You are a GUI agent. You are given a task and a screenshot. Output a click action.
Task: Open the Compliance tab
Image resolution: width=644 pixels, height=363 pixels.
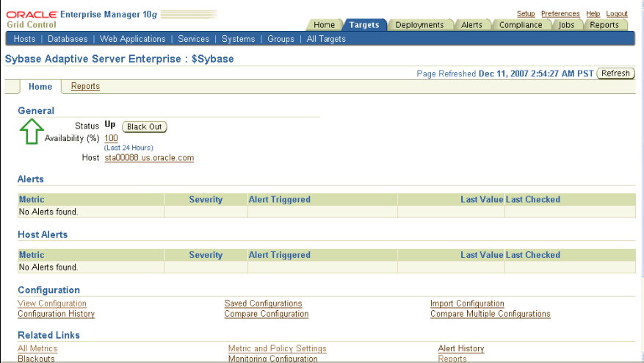[521, 25]
